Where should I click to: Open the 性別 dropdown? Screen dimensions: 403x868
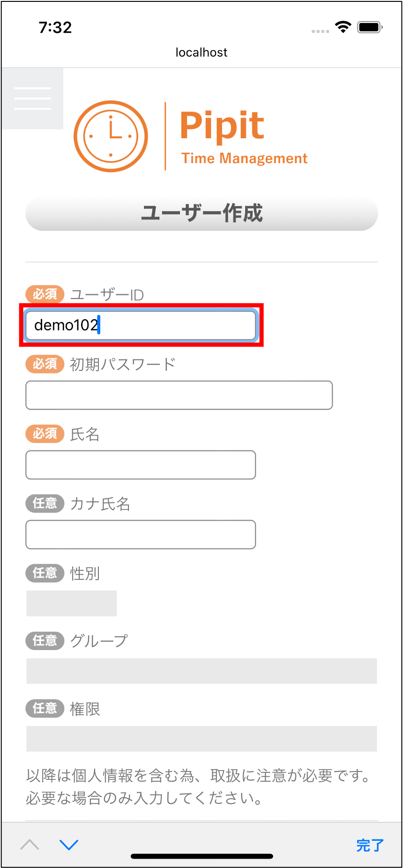pos(71,603)
